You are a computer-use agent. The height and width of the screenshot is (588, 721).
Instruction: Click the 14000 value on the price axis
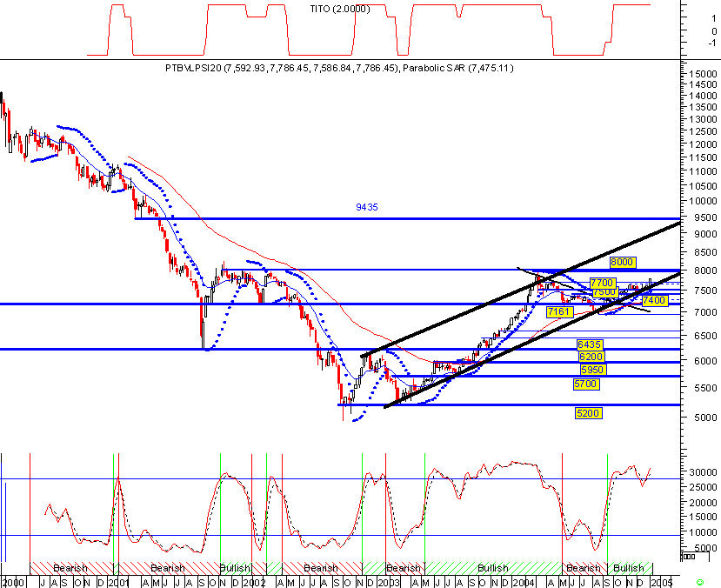704,96
